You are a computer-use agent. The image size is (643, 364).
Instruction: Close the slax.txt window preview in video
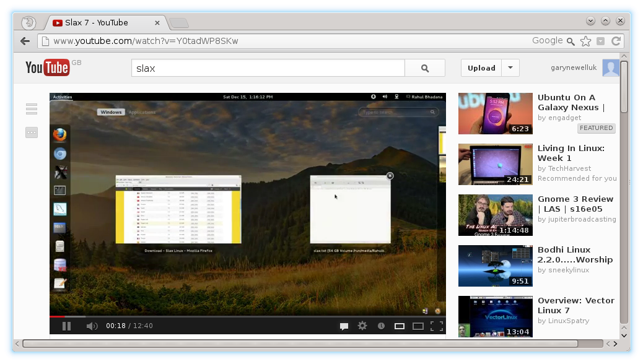click(390, 176)
